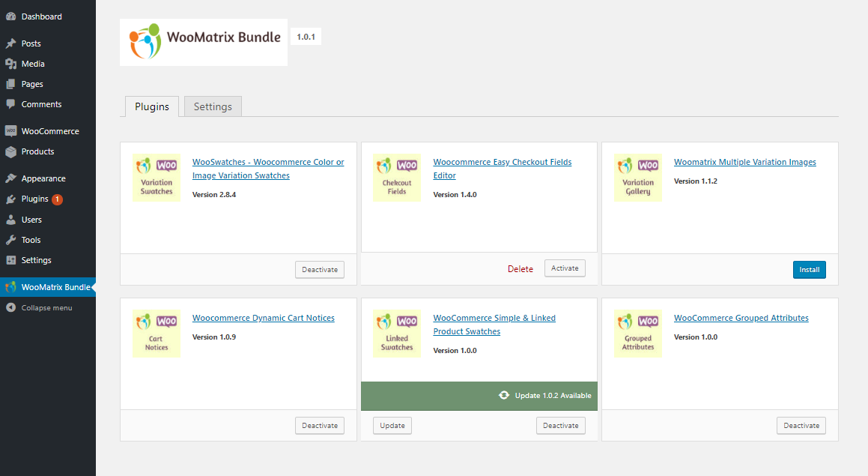This screenshot has height=476, width=868.
Task: Click the 1.0.1 bundle version badge
Action: (306, 37)
